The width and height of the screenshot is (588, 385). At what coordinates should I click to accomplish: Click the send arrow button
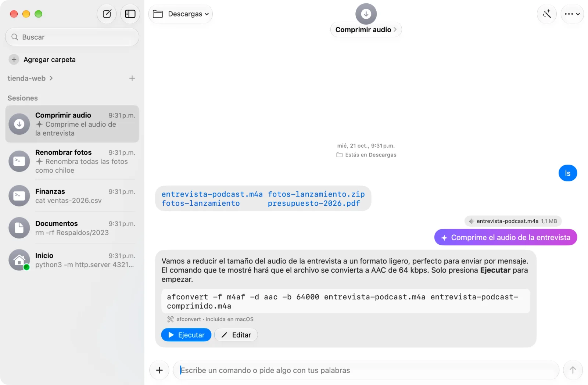coord(573,370)
